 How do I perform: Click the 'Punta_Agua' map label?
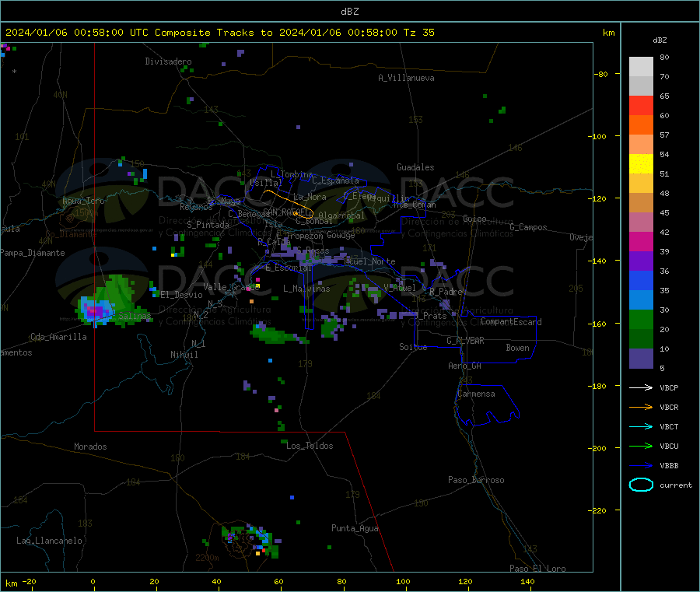(x=355, y=528)
